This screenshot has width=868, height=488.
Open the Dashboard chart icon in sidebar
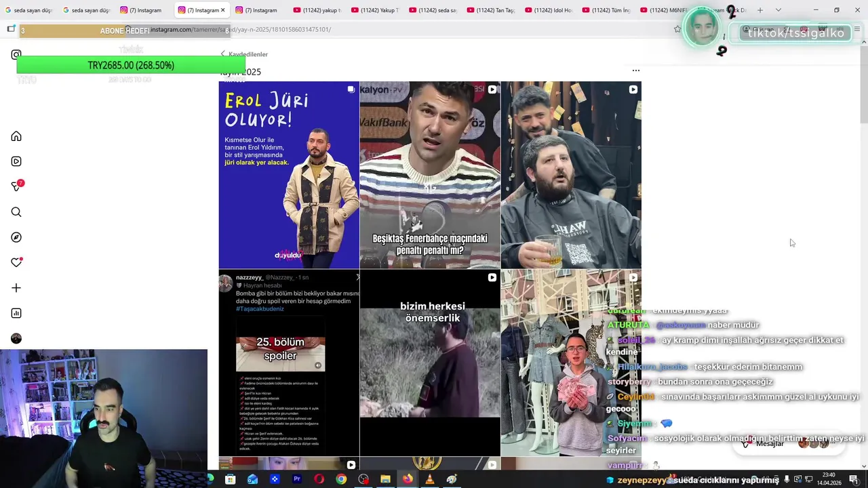16,313
